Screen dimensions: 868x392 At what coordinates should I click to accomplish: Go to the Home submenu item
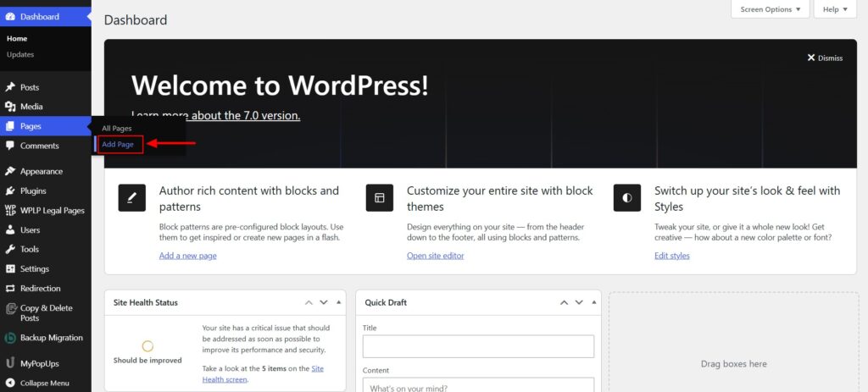coord(17,39)
